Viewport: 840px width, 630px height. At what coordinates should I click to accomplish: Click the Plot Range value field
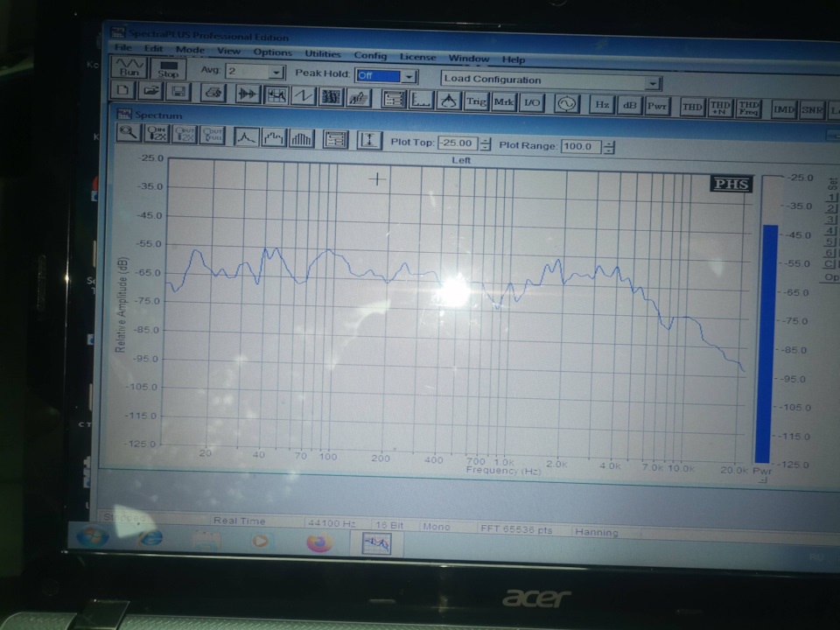pos(581,146)
